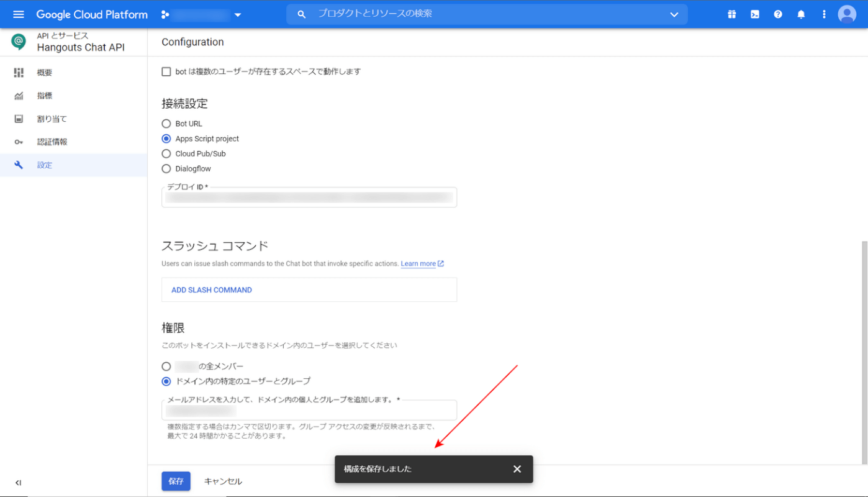Click the magnifier search icon
Viewport: 868px width, 497px height.
302,14
